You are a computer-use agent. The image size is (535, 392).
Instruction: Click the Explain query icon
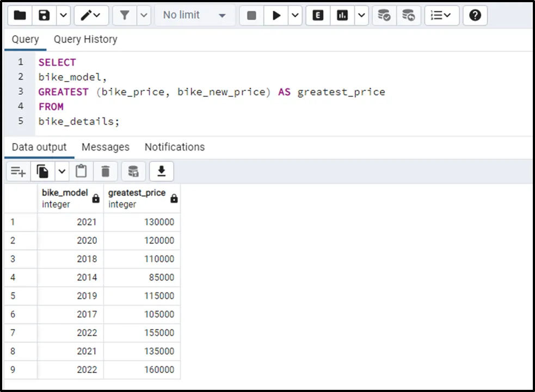click(x=318, y=16)
